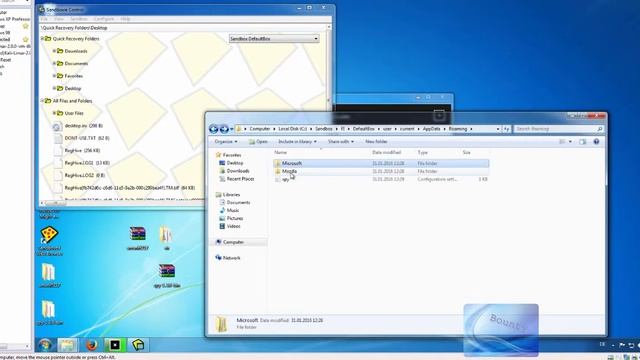
Task: Select the spy 5.00 fake archive on desktop
Action: [x=167, y=276]
